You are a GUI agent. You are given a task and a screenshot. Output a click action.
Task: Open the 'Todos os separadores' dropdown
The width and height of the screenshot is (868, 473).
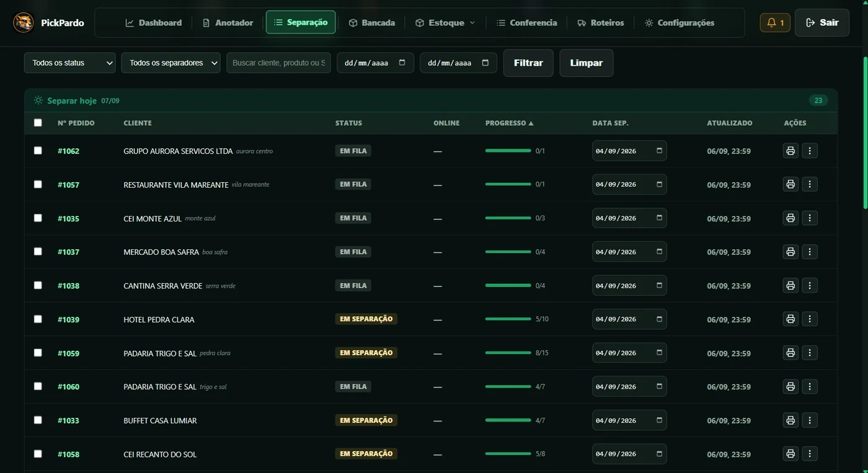click(171, 63)
